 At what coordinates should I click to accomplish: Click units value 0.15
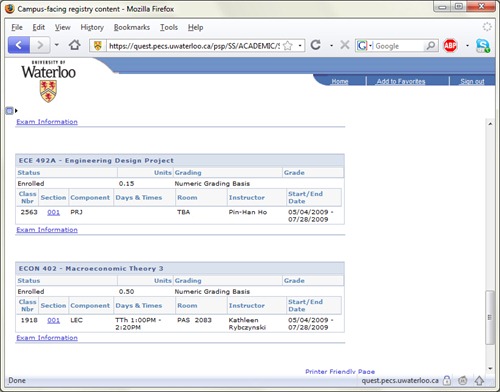point(126,184)
